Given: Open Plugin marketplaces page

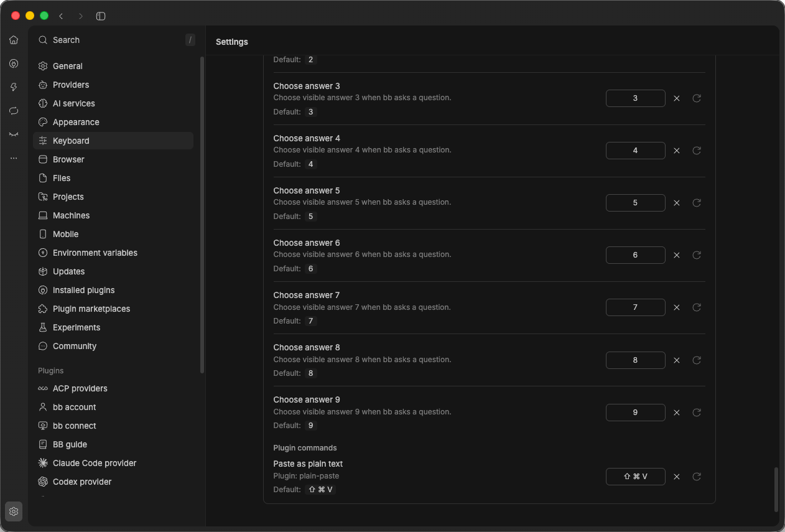Looking at the screenshot, I should (x=113, y=309).
